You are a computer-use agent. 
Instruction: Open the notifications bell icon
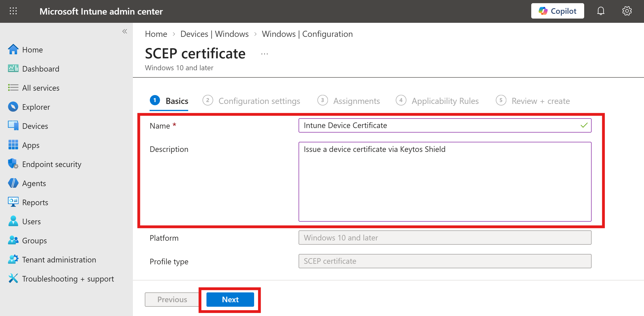coord(601,11)
